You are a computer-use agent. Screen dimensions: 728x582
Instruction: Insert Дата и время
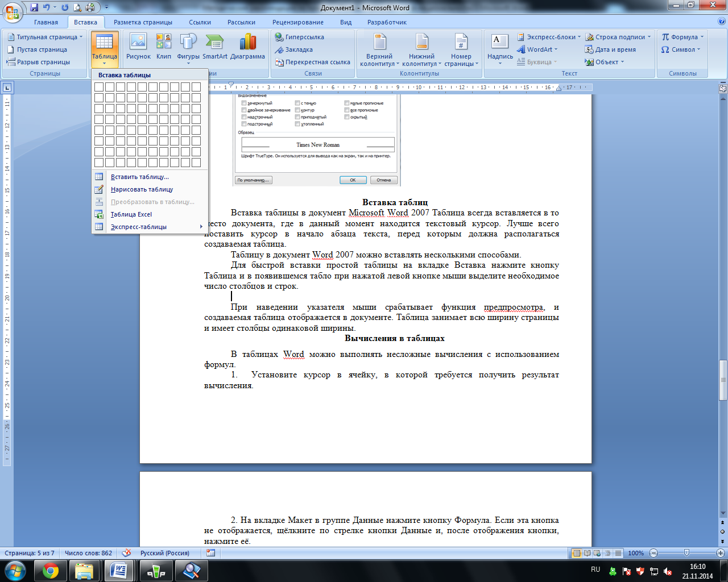pyautogui.click(x=610, y=49)
